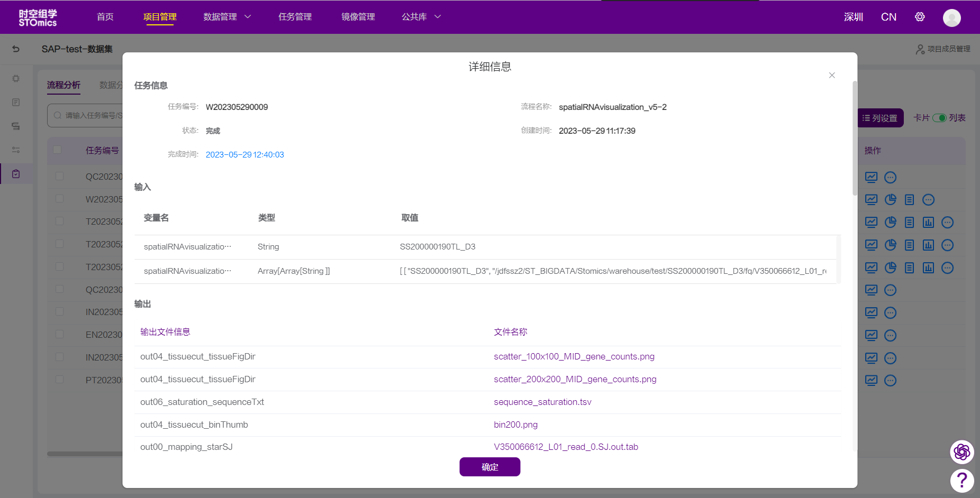Click the dialog vertical scrollbar
Screen dimensions: 980x498
click(855, 139)
